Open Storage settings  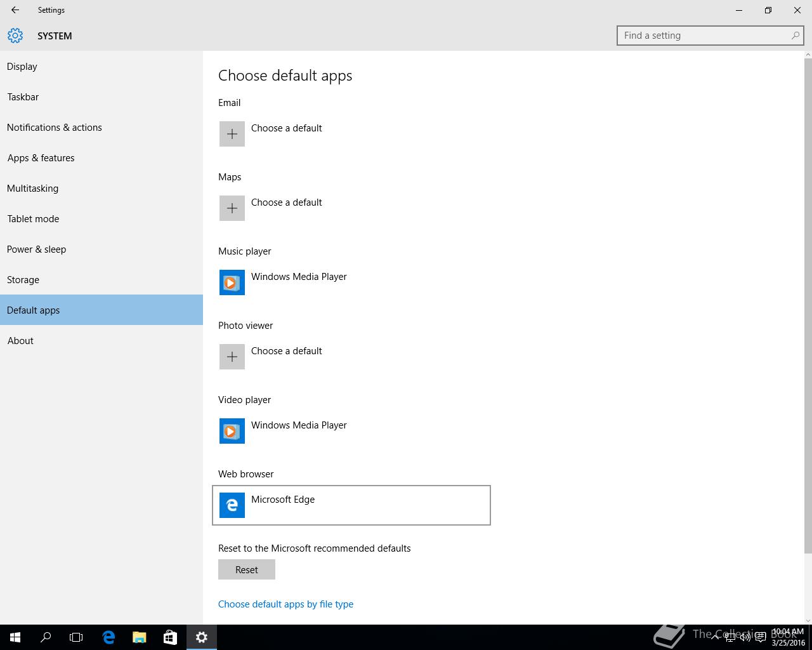click(x=101, y=279)
